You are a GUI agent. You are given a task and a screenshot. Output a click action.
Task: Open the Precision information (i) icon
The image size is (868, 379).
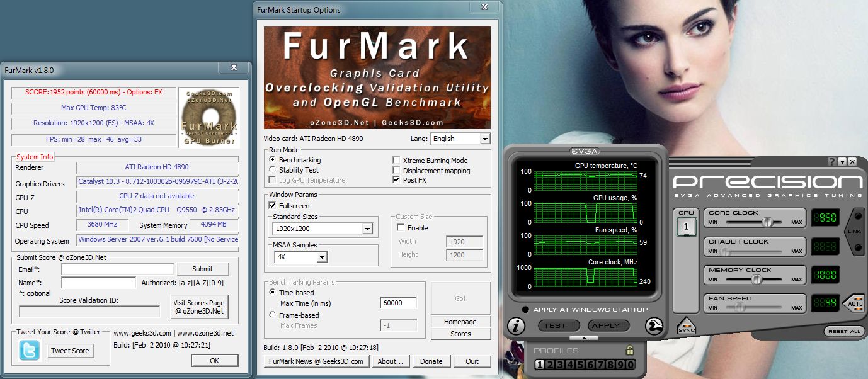pos(517,325)
